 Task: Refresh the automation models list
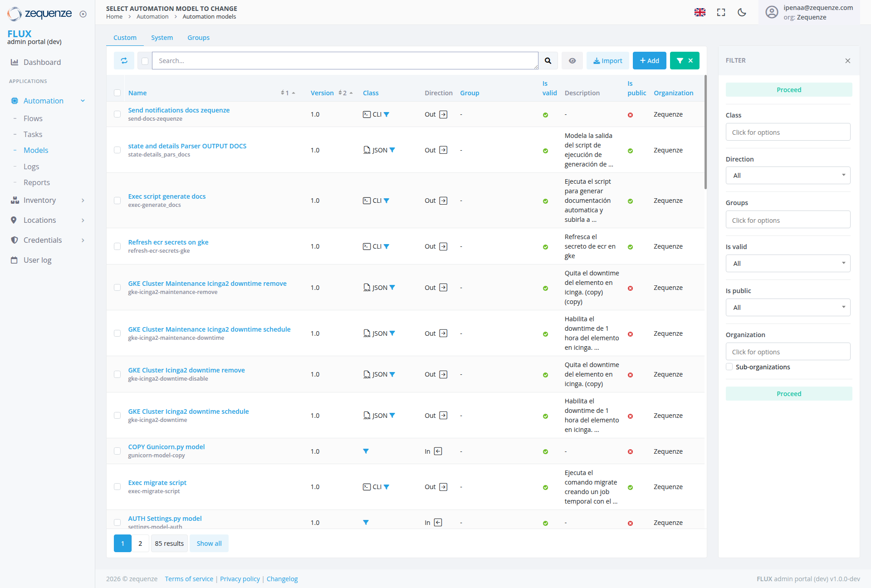tap(124, 60)
